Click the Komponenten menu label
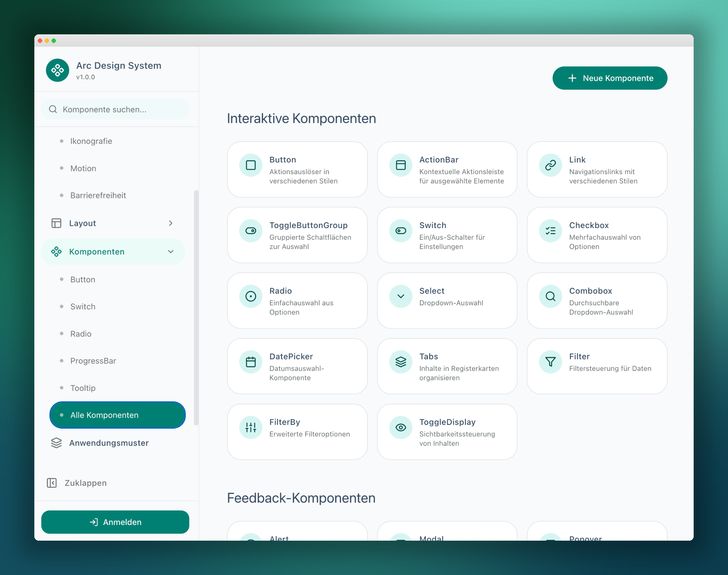Image resolution: width=728 pixels, height=575 pixels. click(x=97, y=252)
